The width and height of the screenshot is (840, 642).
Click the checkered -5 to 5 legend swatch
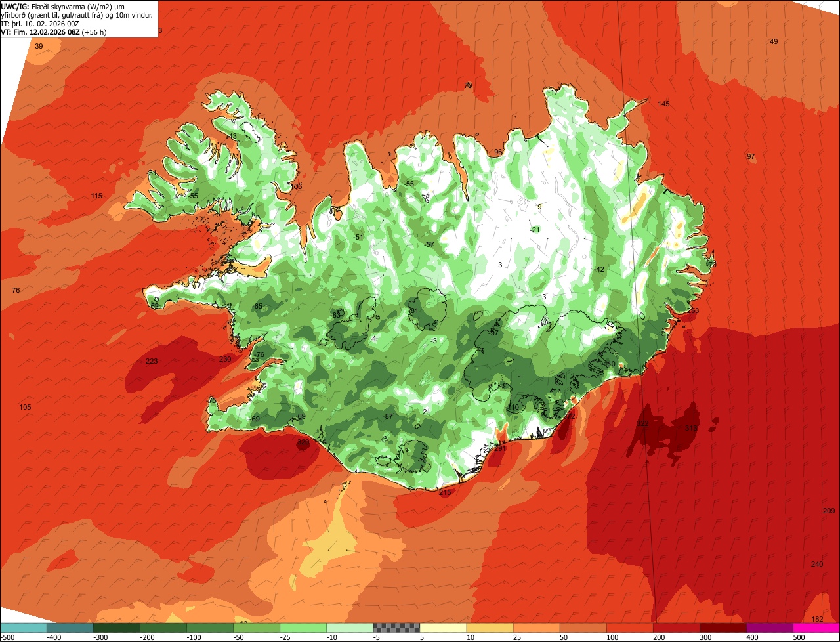click(396, 628)
